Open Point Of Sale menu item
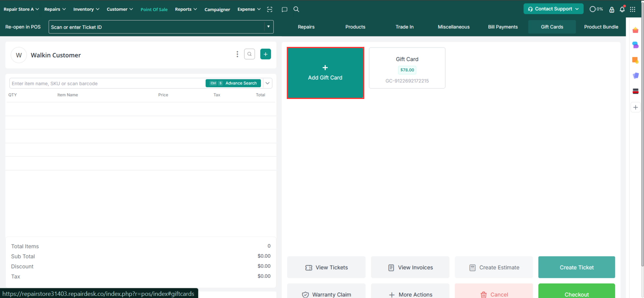This screenshot has height=298, width=644. coord(154,10)
